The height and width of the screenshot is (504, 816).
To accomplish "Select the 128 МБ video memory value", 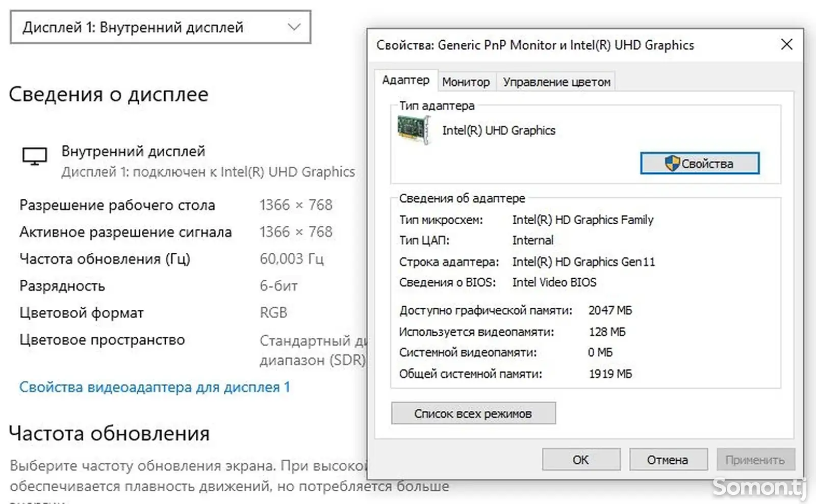I will coord(607,332).
